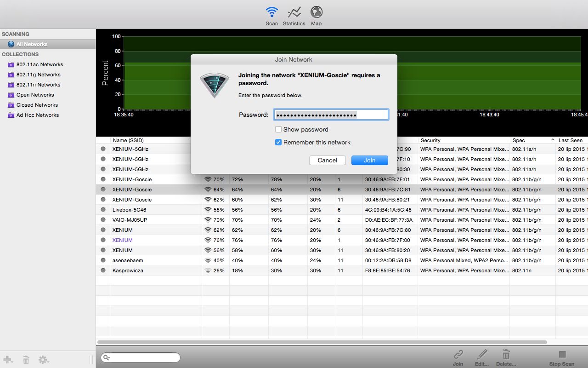Select the asenaebaem network name
Image resolution: width=588 pixels, height=368 pixels.
tap(128, 260)
